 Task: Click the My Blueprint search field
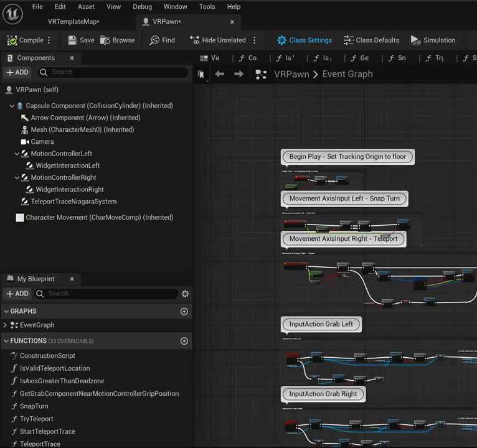click(106, 294)
